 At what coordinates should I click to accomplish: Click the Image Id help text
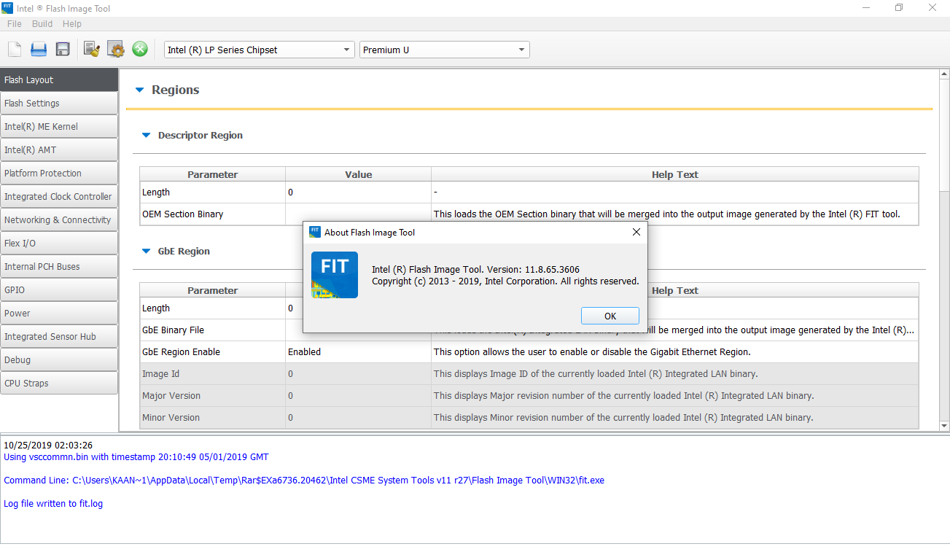[x=596, y=374]
